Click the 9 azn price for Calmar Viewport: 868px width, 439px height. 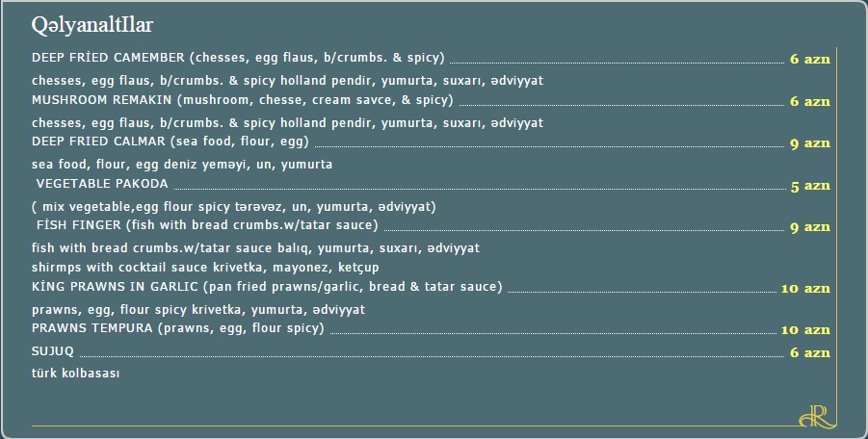click(810, 143)
